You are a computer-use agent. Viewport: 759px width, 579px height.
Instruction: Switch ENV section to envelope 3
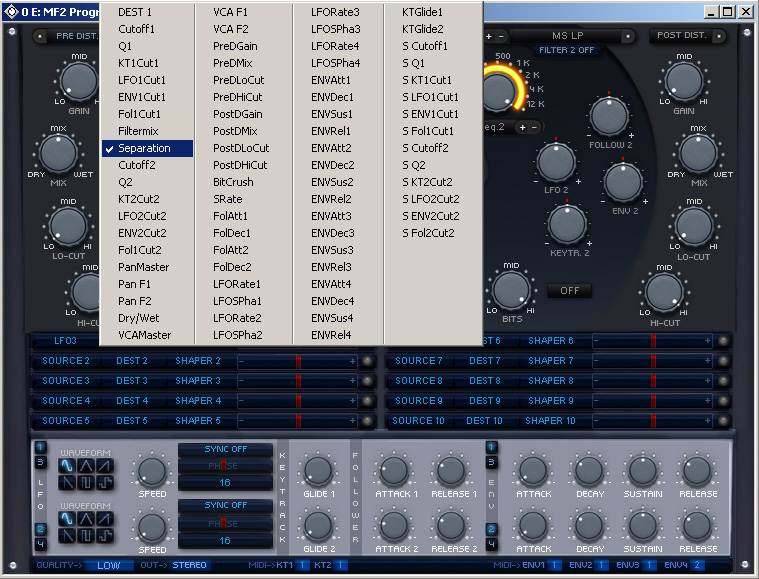coord(491,462)
